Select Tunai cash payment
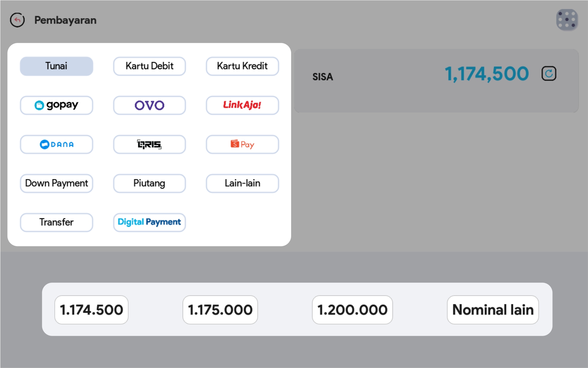 56,66
